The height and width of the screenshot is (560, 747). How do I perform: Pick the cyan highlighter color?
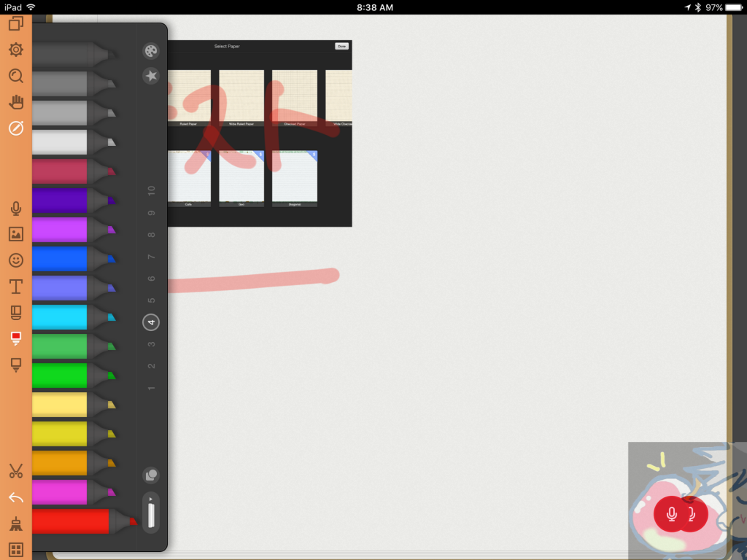tap(66, 317)
